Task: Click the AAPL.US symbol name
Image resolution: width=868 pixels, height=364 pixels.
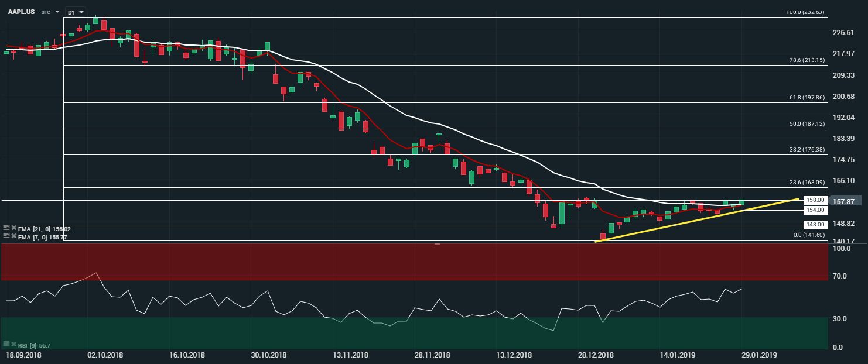Action: pos(20,12)
